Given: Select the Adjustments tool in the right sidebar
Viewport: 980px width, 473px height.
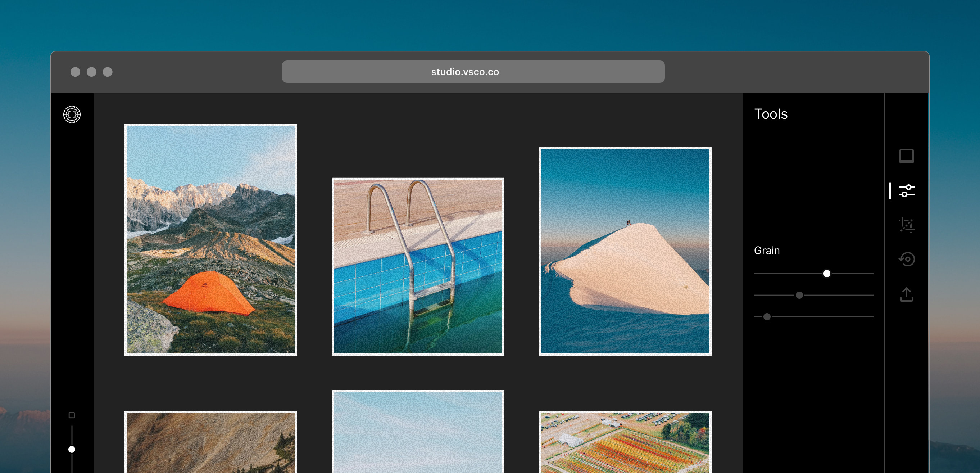Looking at the screenshot, I should pos(907,190).
